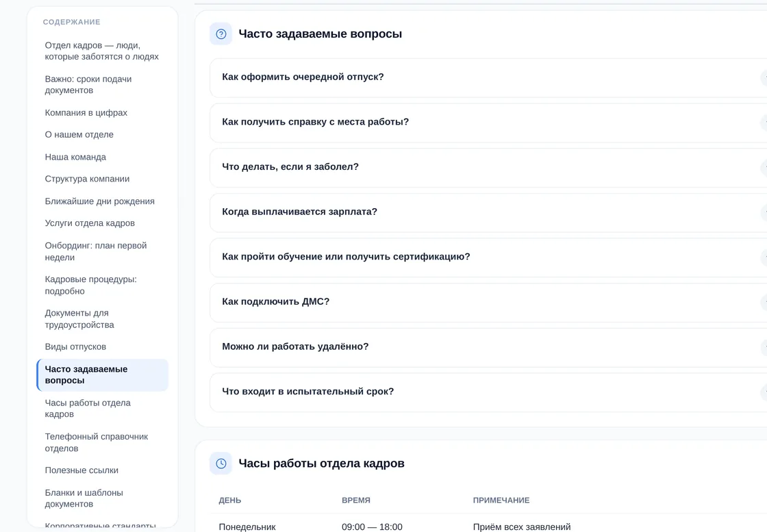This screenshot has width=767, height=532.
Task: Open "Ближайшие дни рождения" section
Action: (x=102, y=201)
